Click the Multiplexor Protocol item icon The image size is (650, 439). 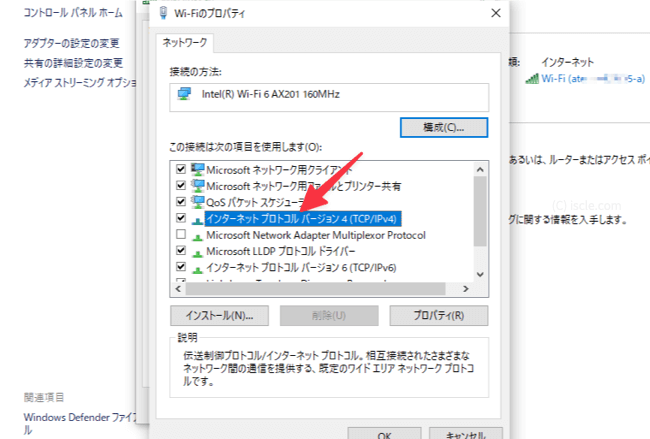click(x=197, y=237)
